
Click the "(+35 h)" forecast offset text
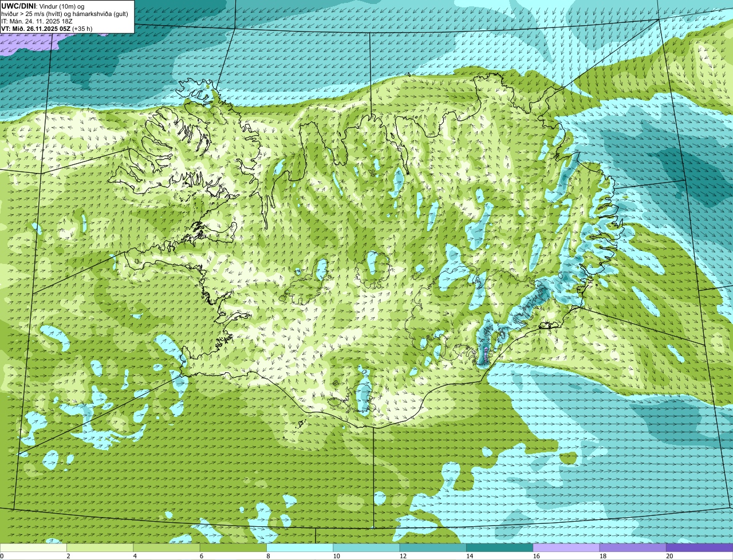pos(82,28)
